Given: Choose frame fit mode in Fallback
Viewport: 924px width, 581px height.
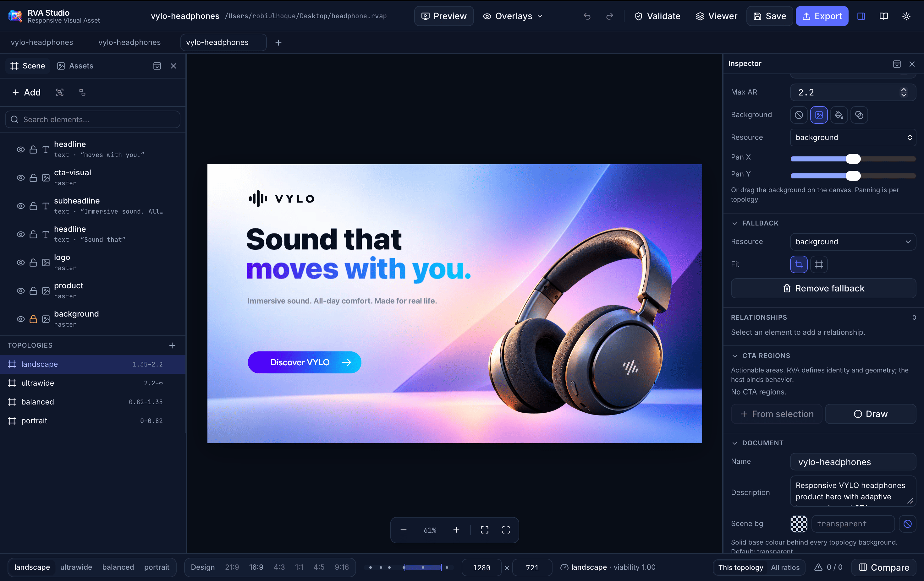Looking at the screenshot, I should coord(818,264).
